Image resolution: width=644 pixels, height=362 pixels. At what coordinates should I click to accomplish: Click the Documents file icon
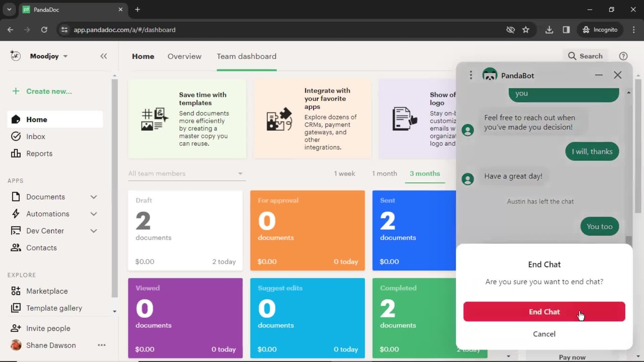(x=16, y=197)
